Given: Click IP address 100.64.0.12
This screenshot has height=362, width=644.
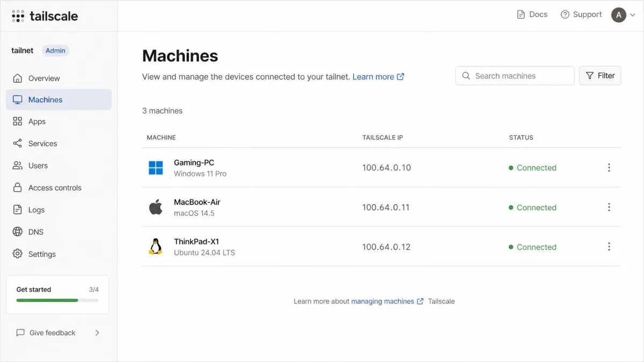Looking at the screenshot, I should point(386,247).
